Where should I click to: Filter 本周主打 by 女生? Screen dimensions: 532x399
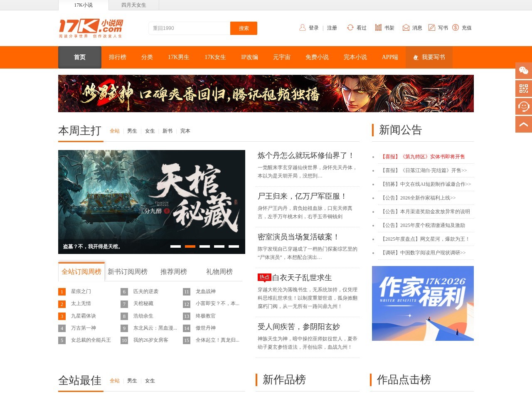150,131
